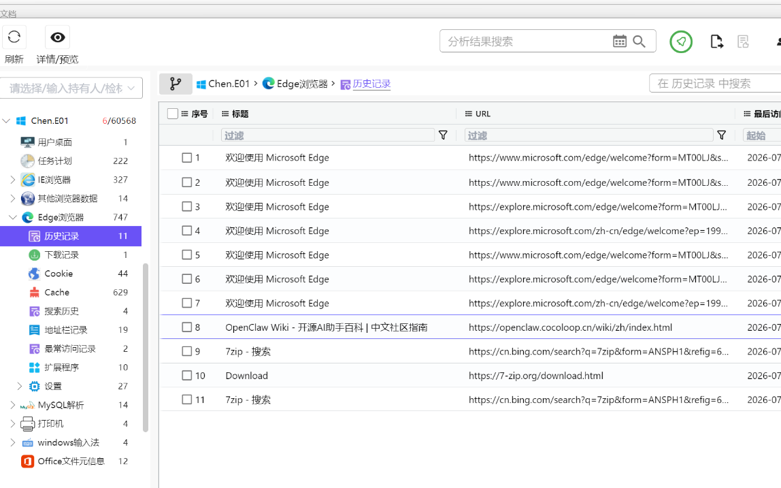
Task: Check the checkbox for row 8 OpenClaw Wiki
Action: [187, 327]
